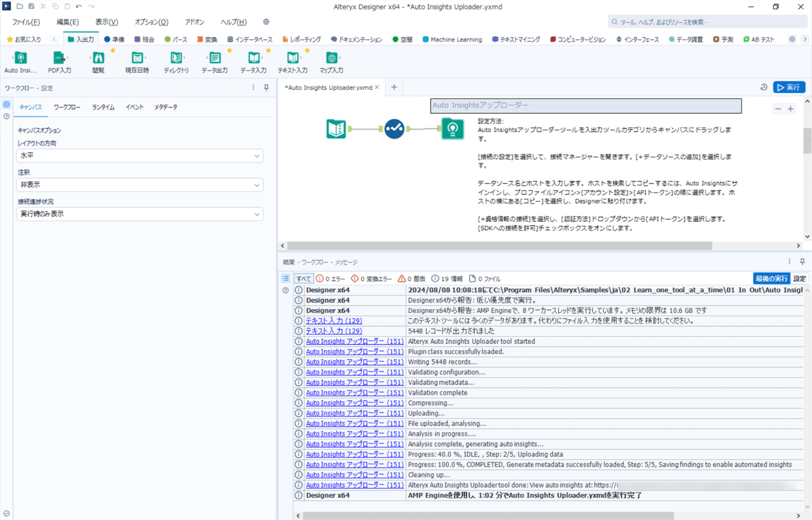The height and width of the screenshot is (520, 812).
Task: Open the configuration panel options menu
Action: click(253, 88)
